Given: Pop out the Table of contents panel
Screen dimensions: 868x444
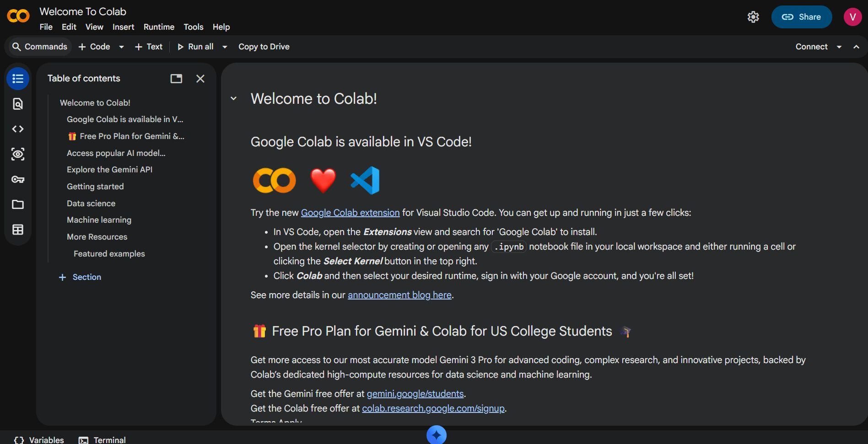Looking at the screenshot, I should click(176, 79).
